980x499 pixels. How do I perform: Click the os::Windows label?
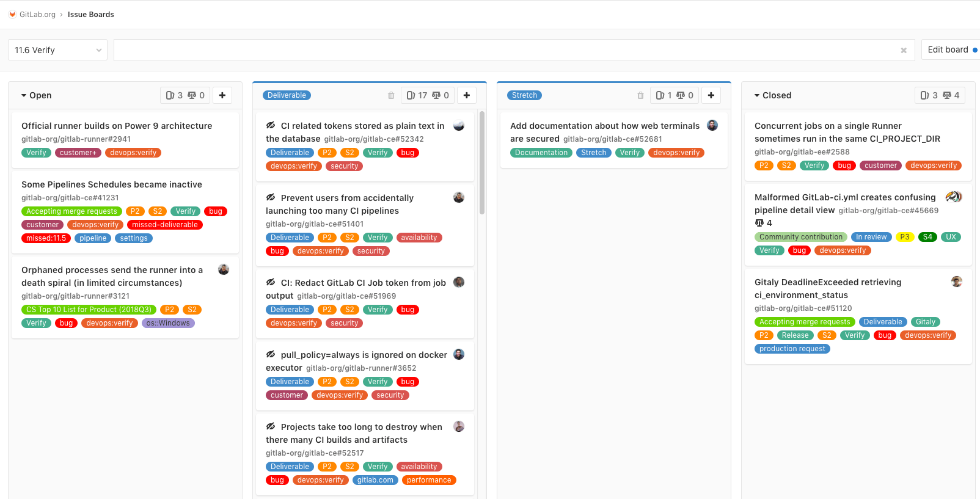click(x=168, y=323)
